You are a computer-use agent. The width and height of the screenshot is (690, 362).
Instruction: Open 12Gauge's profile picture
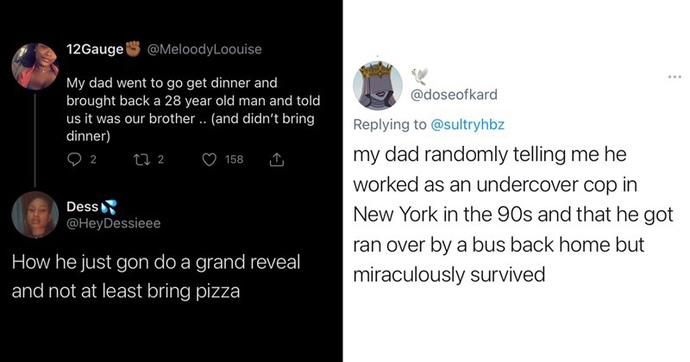[x=35, y=66]
